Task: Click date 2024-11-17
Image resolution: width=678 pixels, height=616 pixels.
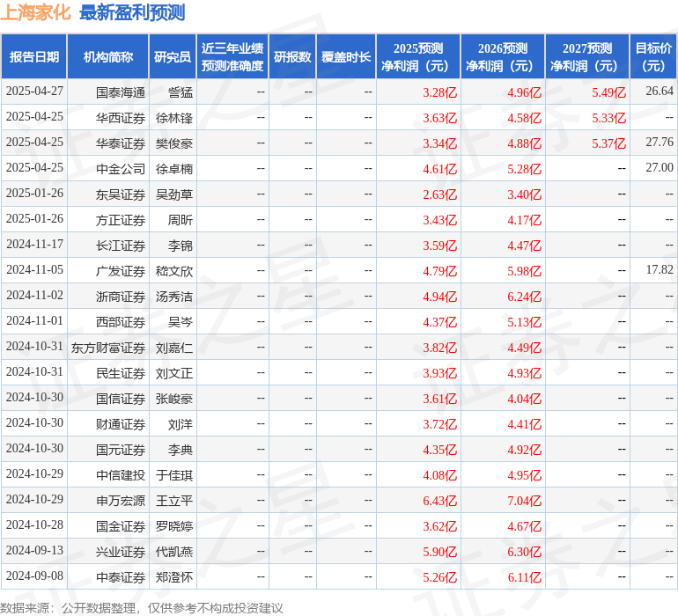Action: coord(34,245)
